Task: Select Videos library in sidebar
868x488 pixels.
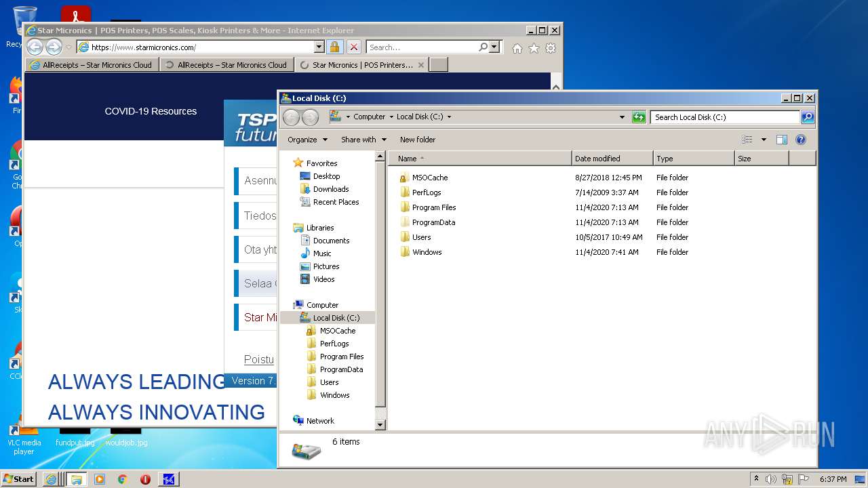Action: pyautogui.click(x=323, y=279)
